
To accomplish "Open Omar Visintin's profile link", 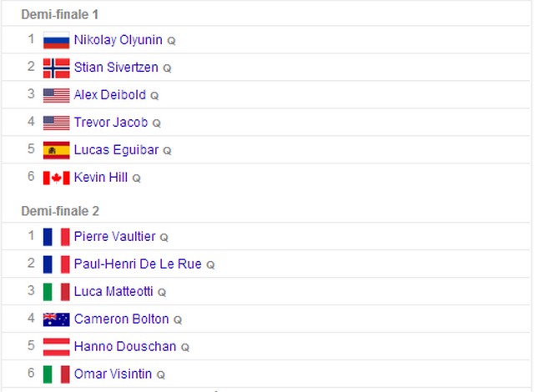I will (x=113, y=374).
